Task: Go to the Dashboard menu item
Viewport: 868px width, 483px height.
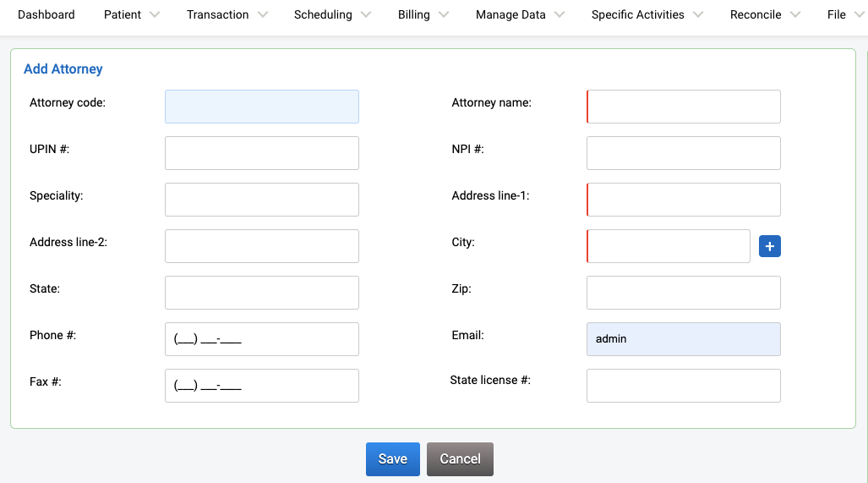Action: (46, 14)
